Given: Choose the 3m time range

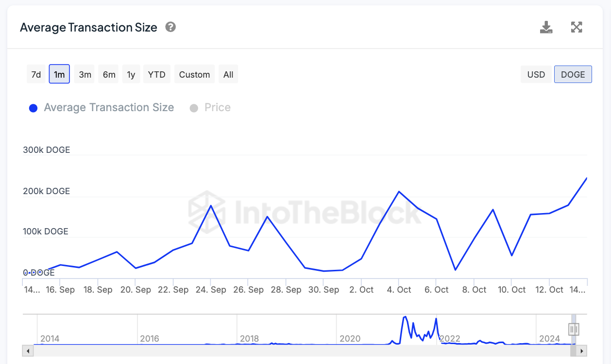Looking at the screenshot, I should coord(85,75).
